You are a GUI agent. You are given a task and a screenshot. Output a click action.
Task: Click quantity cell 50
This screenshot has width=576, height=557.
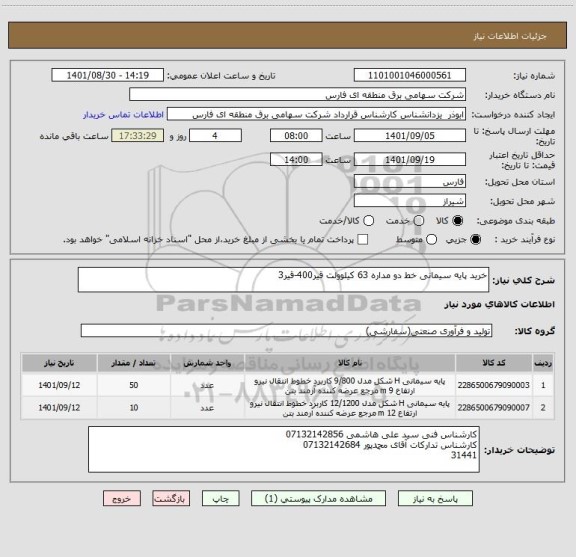tap(134, 385)
